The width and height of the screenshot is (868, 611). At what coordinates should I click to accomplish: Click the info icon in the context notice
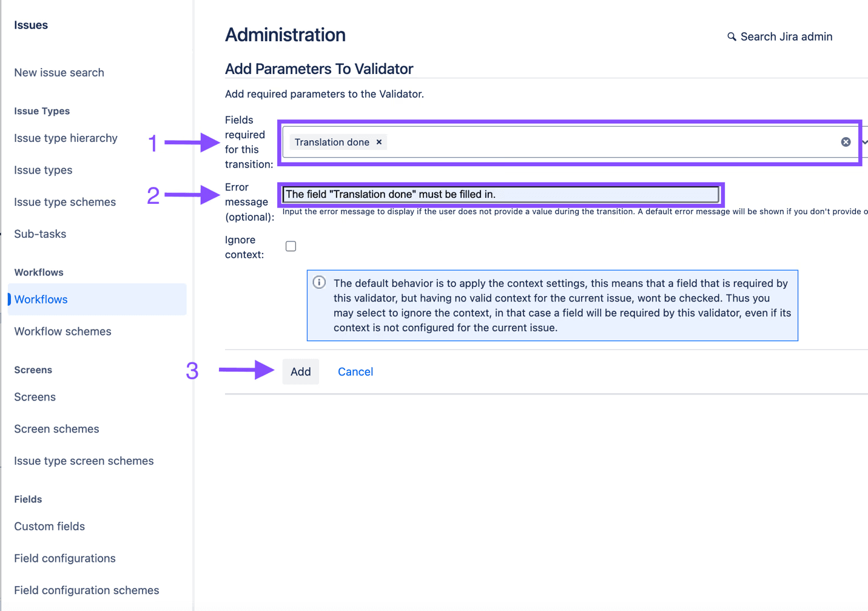[x=319, y=282]
